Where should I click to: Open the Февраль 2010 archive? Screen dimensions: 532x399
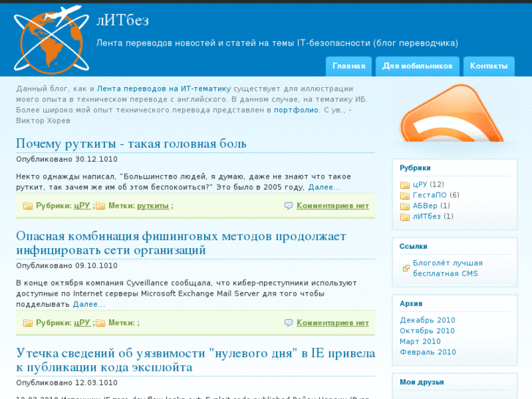[x=428, y=352]
